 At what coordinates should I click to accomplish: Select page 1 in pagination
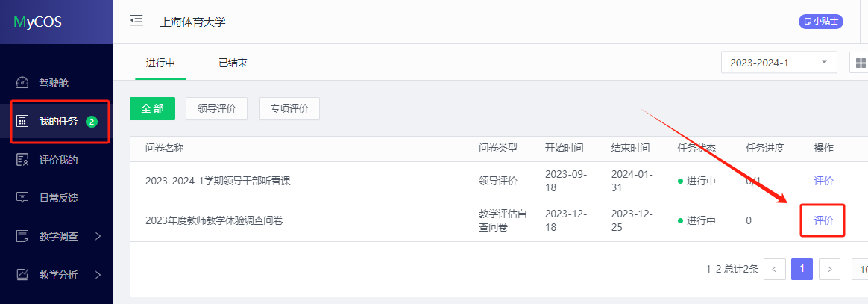point(802,270)
